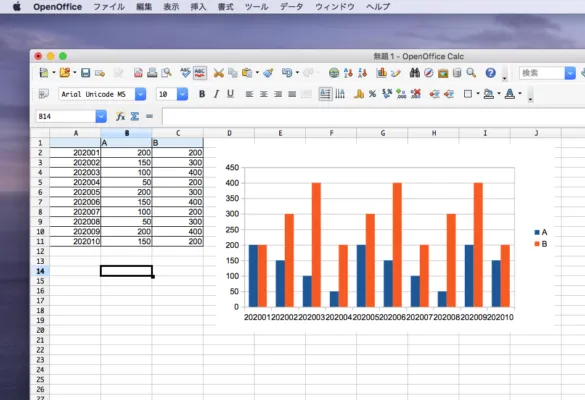This screenshot has height=400, width=585.
Task: Click the Function equals icon
Action: 149,116
